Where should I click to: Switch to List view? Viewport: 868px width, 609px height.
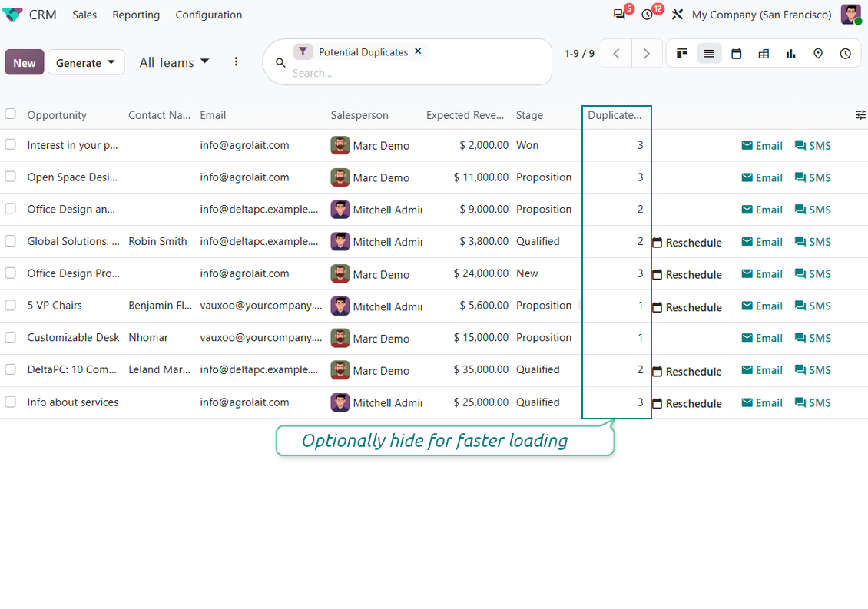(709, 54)
